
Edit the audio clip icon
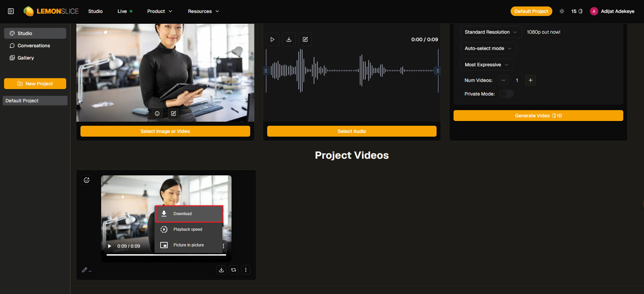[x=305, y=39]
